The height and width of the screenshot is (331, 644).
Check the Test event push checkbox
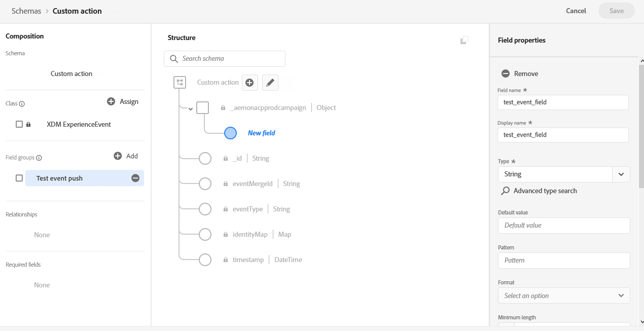[19, 178]
